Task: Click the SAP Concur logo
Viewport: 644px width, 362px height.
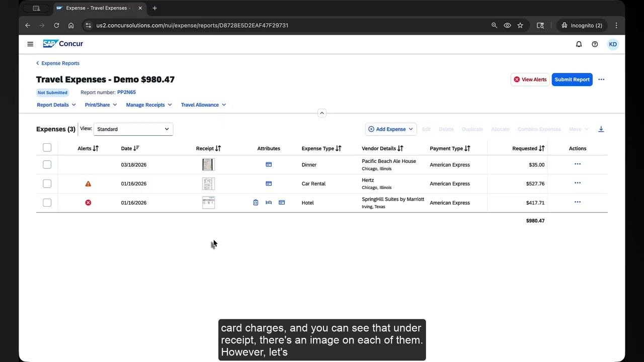Action: tap(63, 44)
